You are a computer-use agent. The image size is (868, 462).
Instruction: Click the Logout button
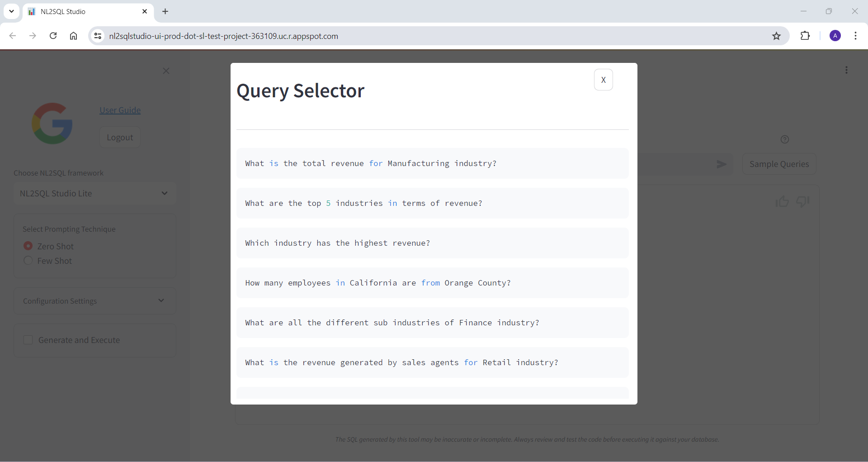pos(120,137)
